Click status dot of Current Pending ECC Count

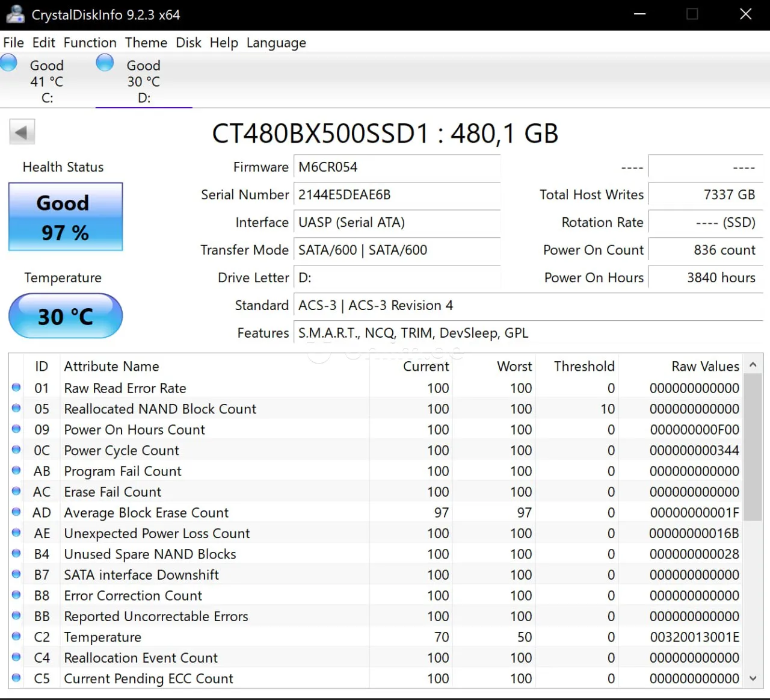[x=16, y=678]
